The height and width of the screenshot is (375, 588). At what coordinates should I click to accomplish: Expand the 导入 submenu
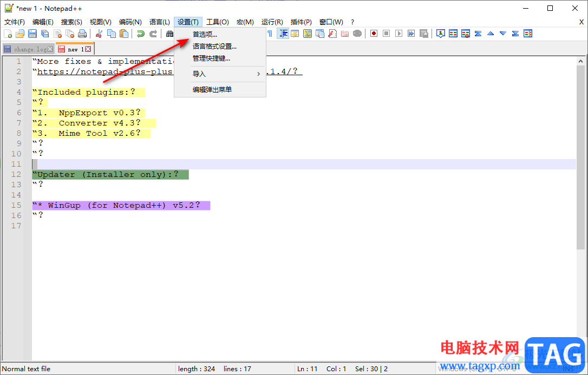[220, 74]
